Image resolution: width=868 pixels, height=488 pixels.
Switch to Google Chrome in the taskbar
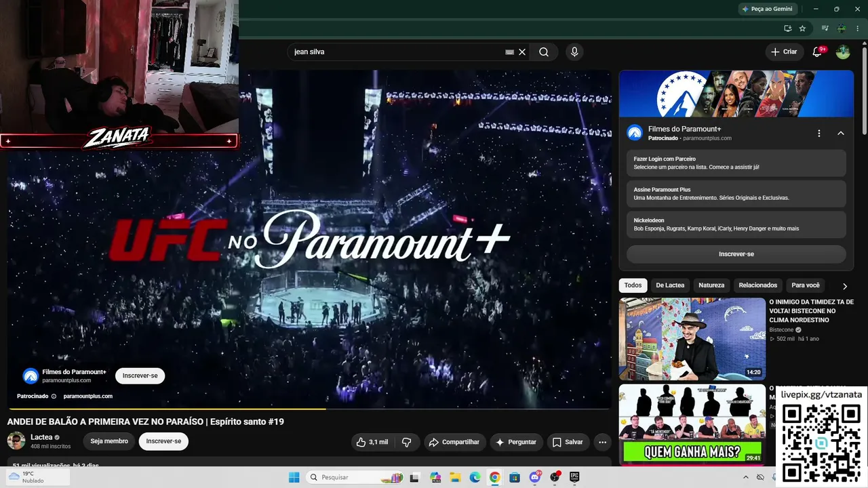pyautogui.click(x=494, y=477)
